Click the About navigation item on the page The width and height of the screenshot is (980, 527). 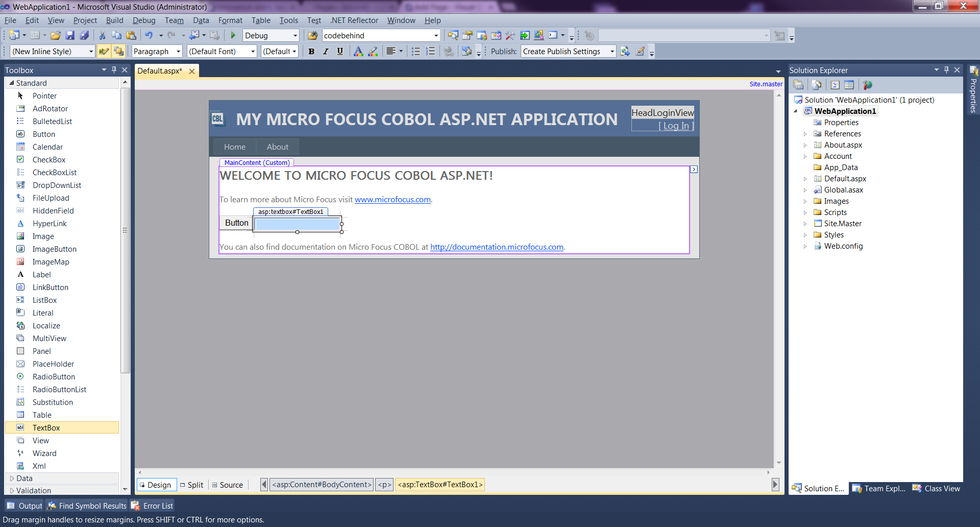tap(278, 147)
